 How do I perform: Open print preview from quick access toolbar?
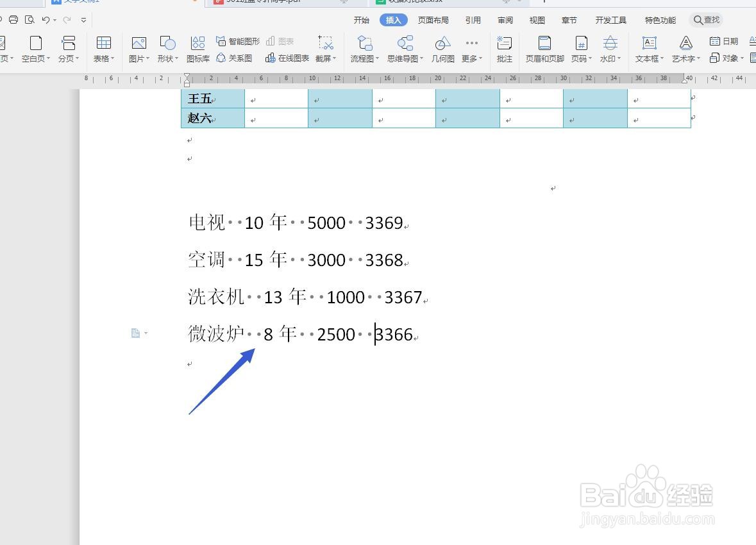coord(29,20)
